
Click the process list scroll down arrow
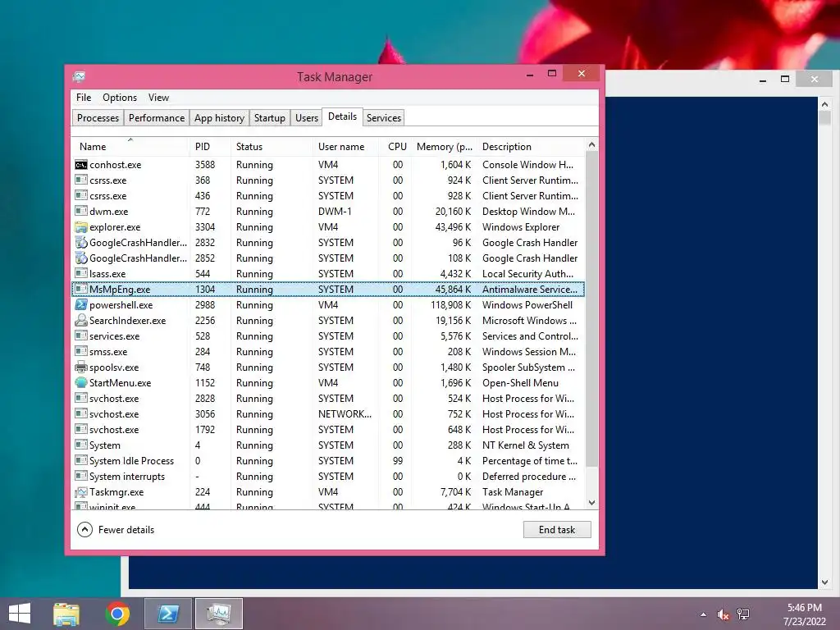click(591, 503)
